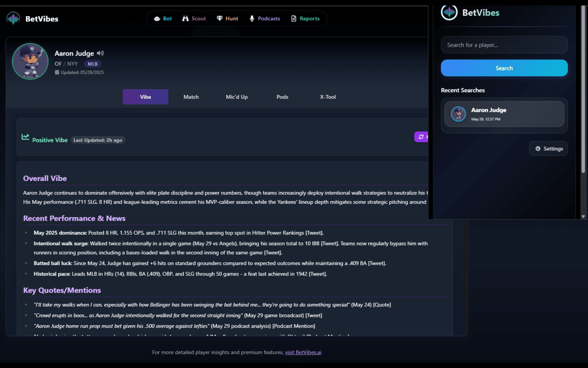Click the calendar icon next to Updated: 05/29/2025
588x368 pixels.
57,72
